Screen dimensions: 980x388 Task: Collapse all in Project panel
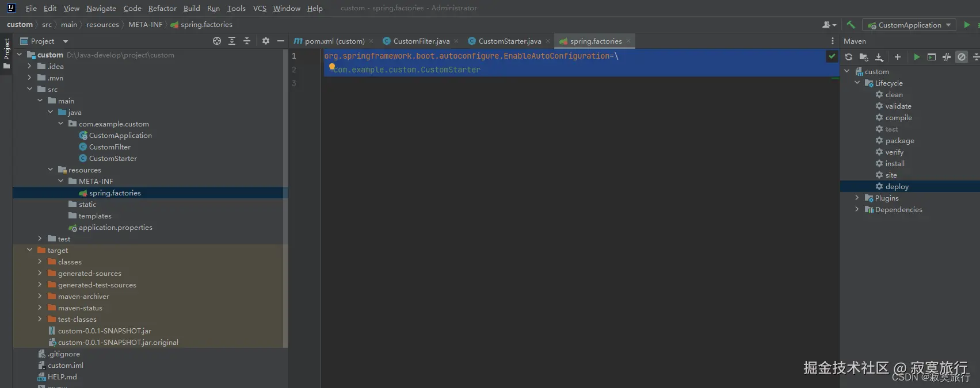247,41
